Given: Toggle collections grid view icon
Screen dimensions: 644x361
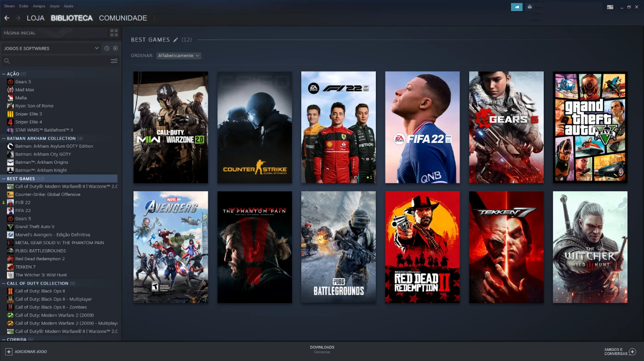Looking at the screenshot, I should click(x=114, y=33).
